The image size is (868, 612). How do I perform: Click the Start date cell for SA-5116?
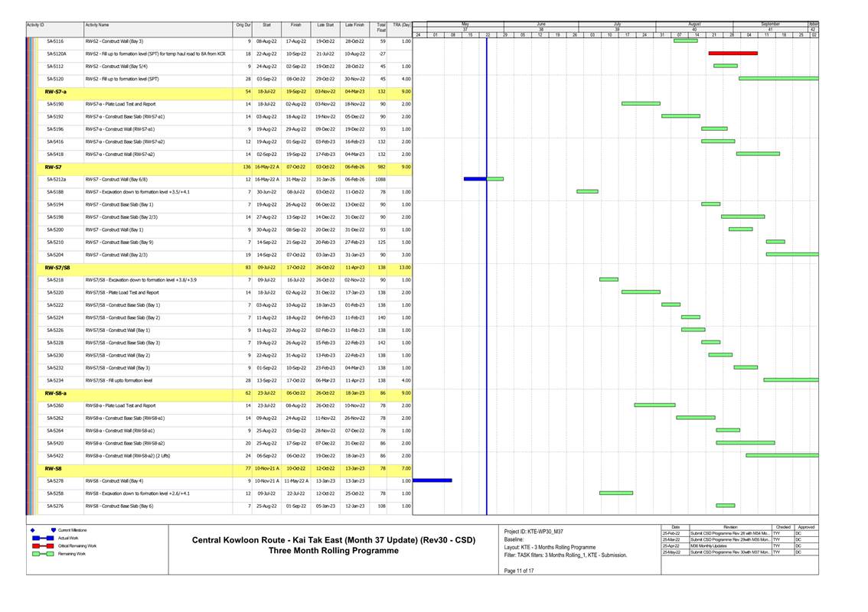pyautogui.click(x=266, y=41)
